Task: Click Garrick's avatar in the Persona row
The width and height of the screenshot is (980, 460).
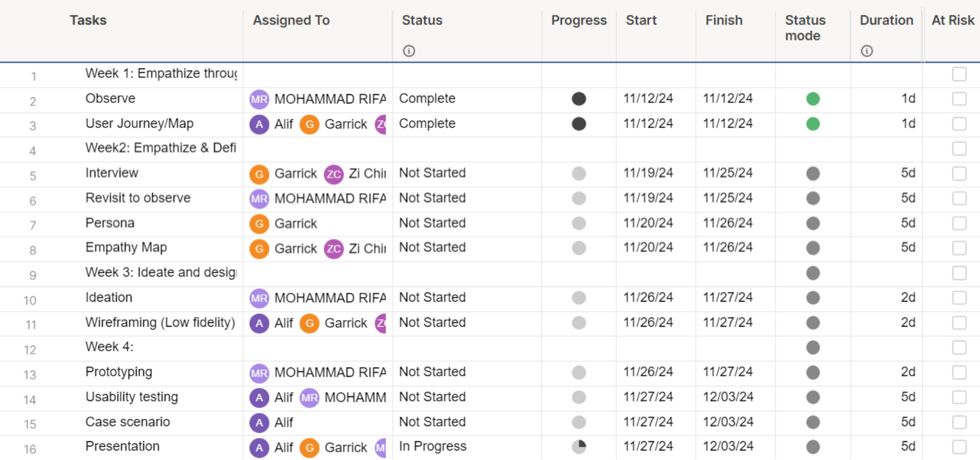Action: 259,224
